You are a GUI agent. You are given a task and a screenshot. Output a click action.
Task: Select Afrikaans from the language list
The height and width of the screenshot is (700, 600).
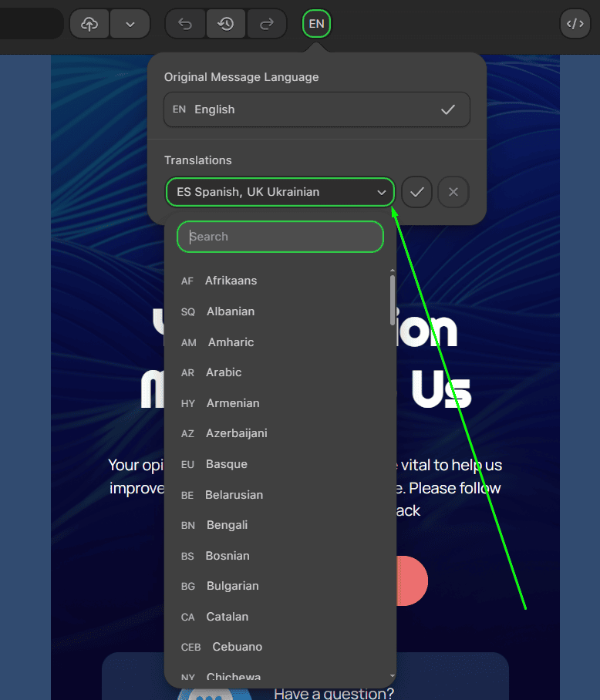(231, 281)
